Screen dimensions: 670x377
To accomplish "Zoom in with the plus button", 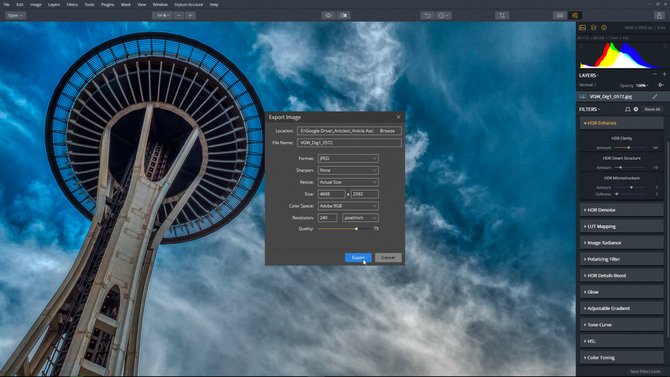I will [x=190, y=15].
